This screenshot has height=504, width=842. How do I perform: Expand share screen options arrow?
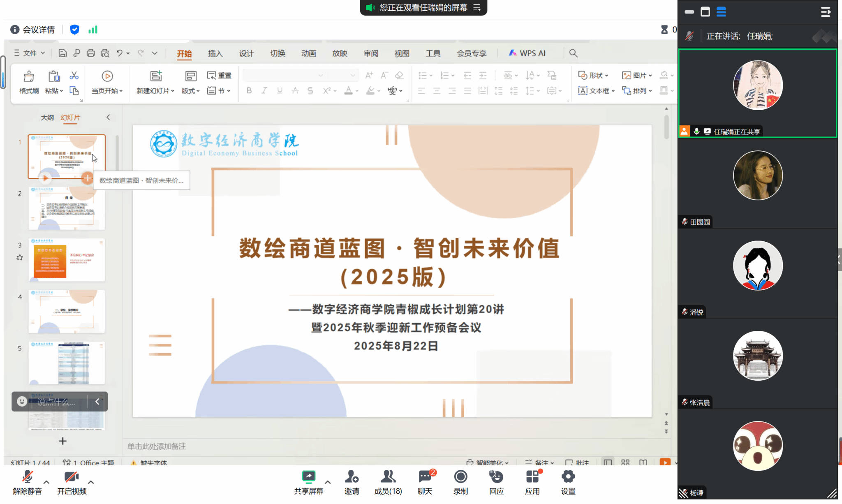[328, 482]
